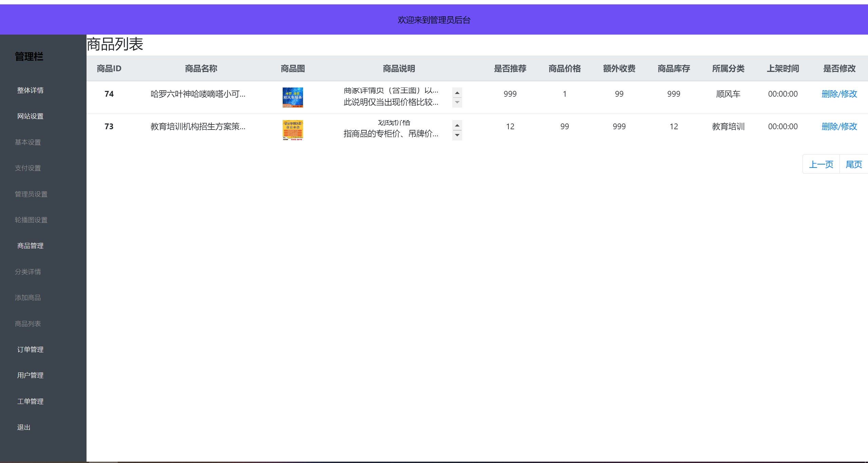868x463 pixels.
Task: Select 商品列表 in the sidebar
Action: tap(28, 324)
